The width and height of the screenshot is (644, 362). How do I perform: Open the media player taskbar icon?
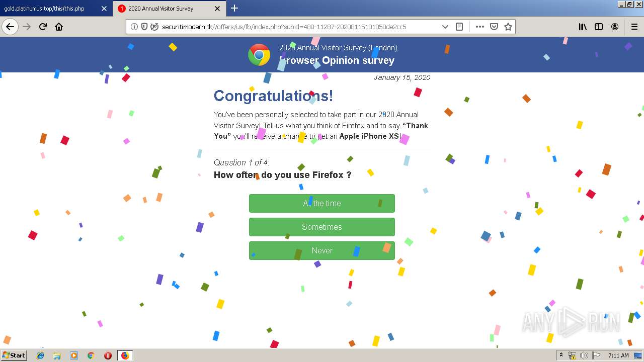74,355
